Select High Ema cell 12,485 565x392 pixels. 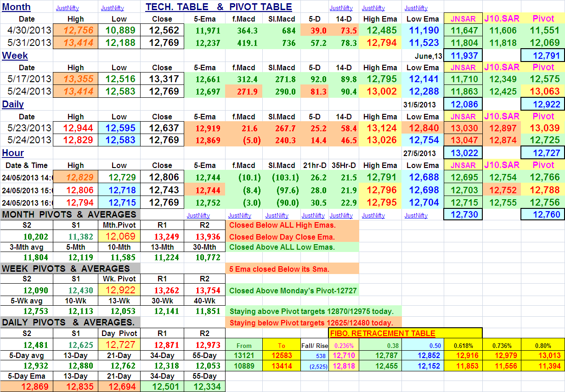(x=380, y=30)
